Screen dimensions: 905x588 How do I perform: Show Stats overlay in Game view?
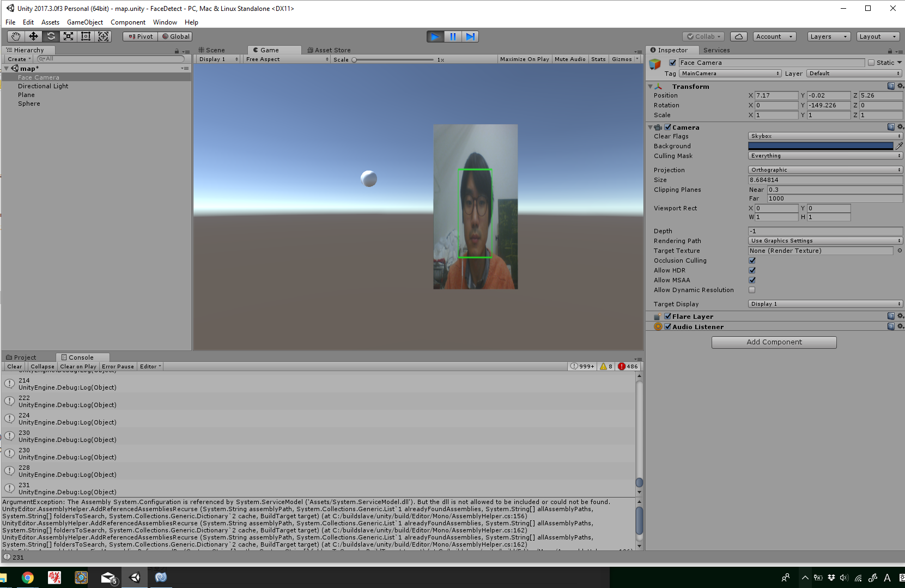pyautogui.click(x=598, y=59)
